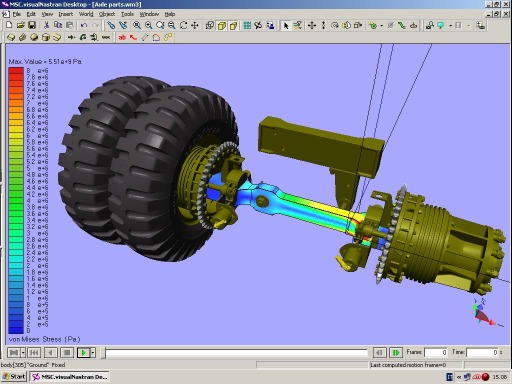Image resolution: width=512 pixels, height=384 pixels.
Task: Click the green Play simulation button
Action: [x=84, y=352]
